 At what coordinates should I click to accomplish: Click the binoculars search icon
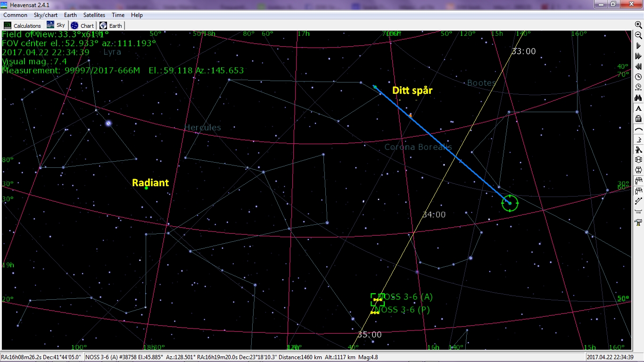pos(639,98)
